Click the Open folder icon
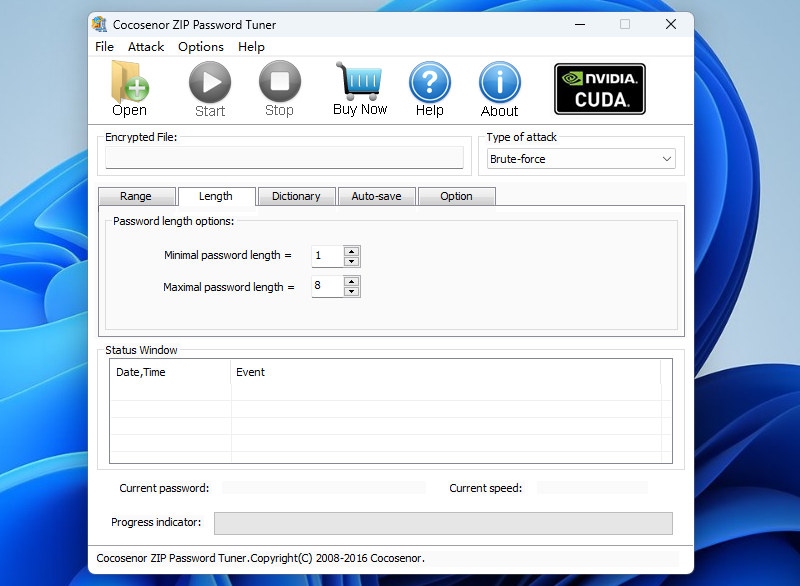The width and height of the screenshot is (800, 586). pos(130,82)
